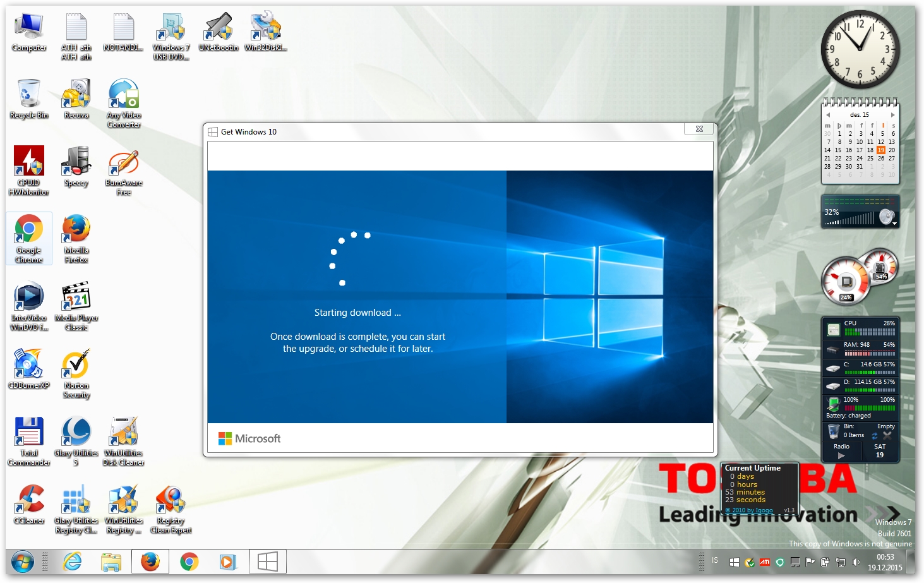
Task: Open the ATH ath text file
Action: coord(76,36)
